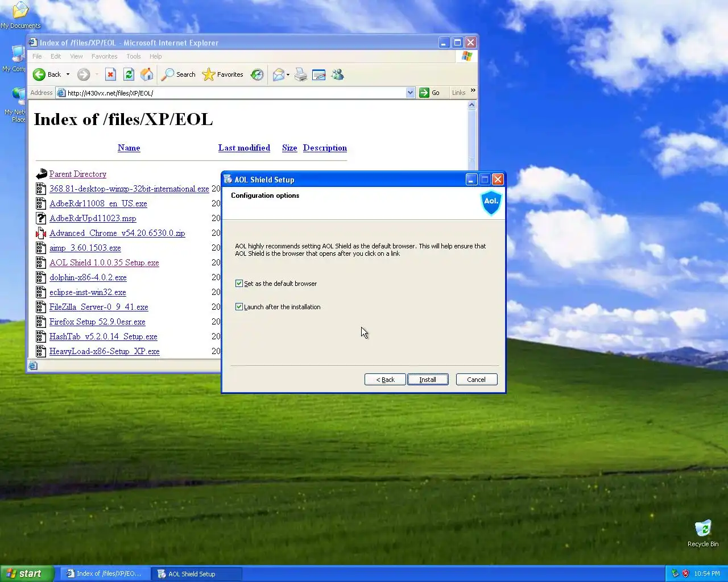Expand the Back button history dropdown

coord(68,74)
